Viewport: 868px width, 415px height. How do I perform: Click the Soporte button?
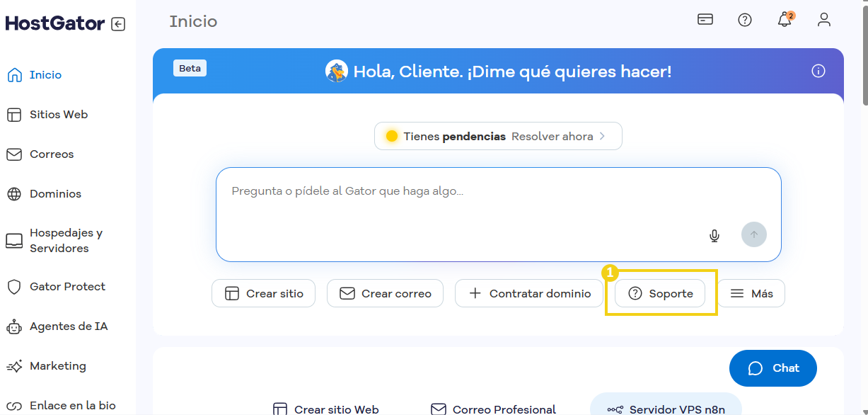click(660, 293)
